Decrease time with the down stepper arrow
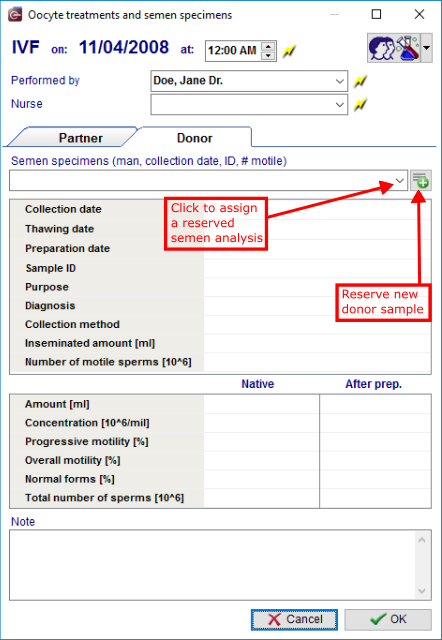 [268, 56]
